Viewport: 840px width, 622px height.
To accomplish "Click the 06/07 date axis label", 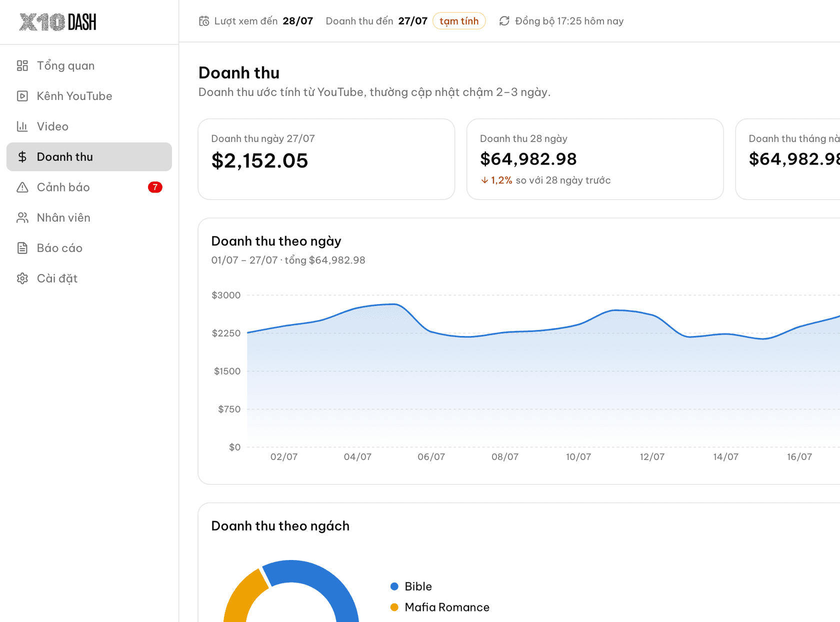I will [x=431, y=456].
